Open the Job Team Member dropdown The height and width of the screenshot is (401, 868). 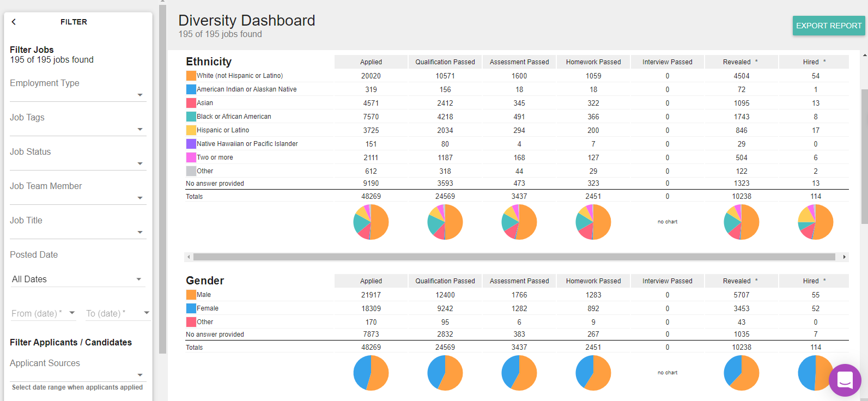pyautogui.click(x=139, y=198)
